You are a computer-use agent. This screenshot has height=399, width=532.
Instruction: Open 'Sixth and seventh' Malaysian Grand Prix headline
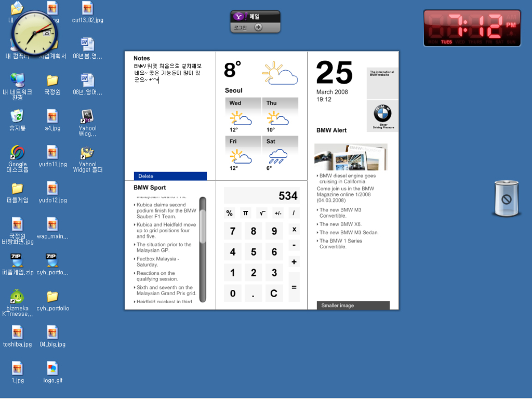[166, 290]
